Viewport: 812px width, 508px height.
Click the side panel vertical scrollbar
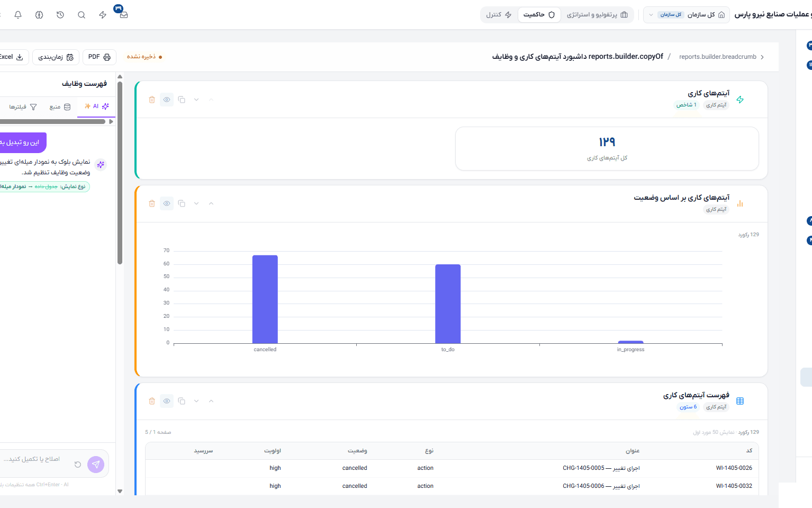120,172
